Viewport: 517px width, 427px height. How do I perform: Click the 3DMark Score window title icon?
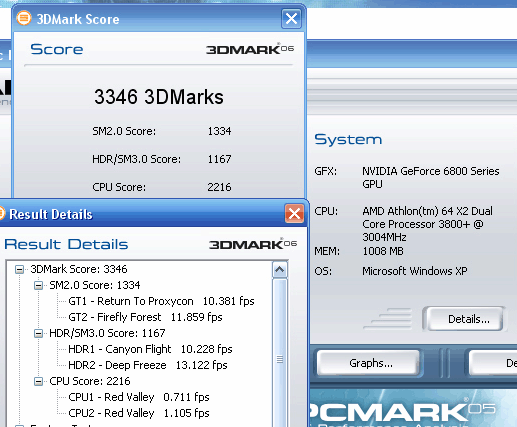[x=24, y=18]
